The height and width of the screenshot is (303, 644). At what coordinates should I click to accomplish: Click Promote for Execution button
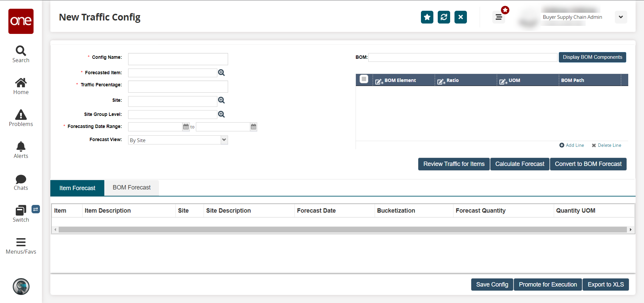(548, 285)
